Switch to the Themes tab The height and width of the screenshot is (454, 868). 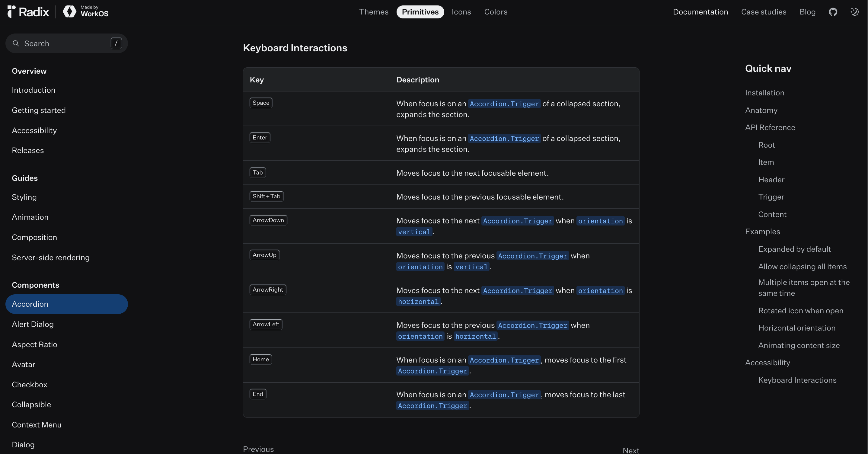[x=373, y=12]
